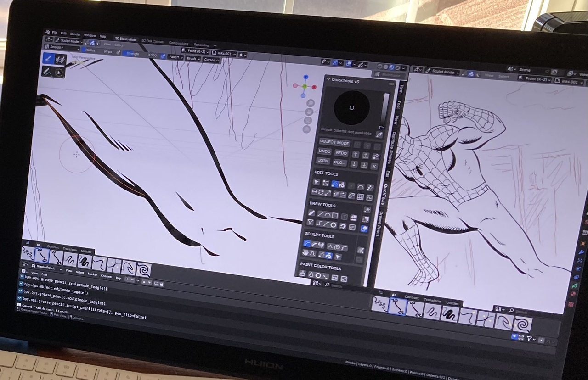Click the add layer plus button in dope sheet
This screenshot has height=380, width=588.
pyautogui.click(x=127, y=279)
